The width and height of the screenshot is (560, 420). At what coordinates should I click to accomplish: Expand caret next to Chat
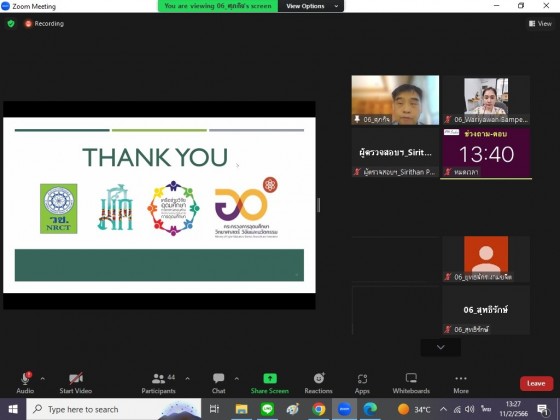[x=236, y=379]
